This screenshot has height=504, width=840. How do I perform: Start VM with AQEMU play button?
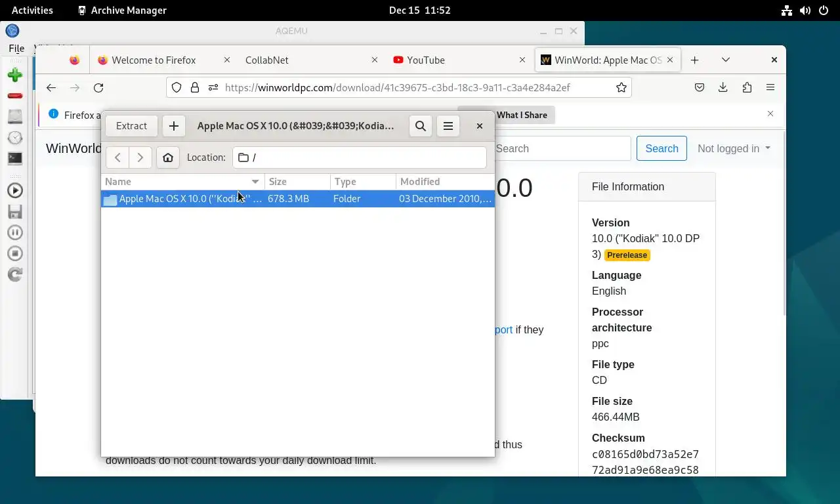[x=14, y=190]
